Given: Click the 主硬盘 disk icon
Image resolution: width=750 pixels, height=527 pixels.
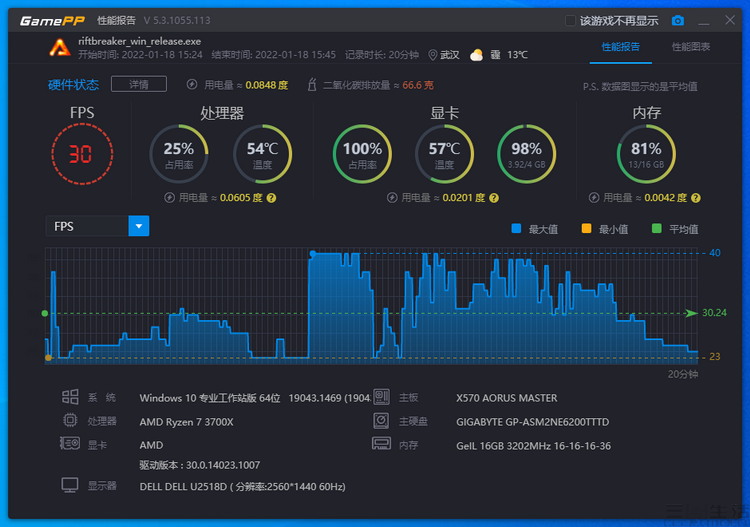Looking at the screenshot, I should tap(381, 420).
